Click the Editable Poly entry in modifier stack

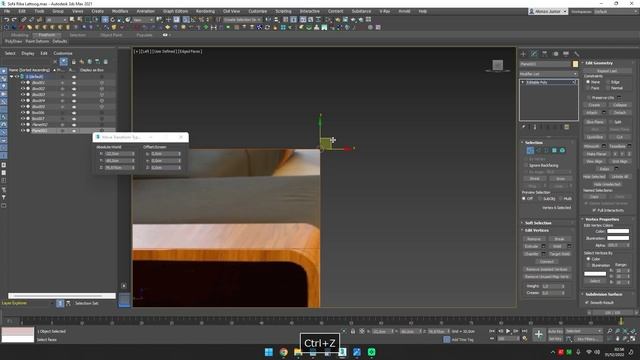pyautogui.click(x=548, y=82)
